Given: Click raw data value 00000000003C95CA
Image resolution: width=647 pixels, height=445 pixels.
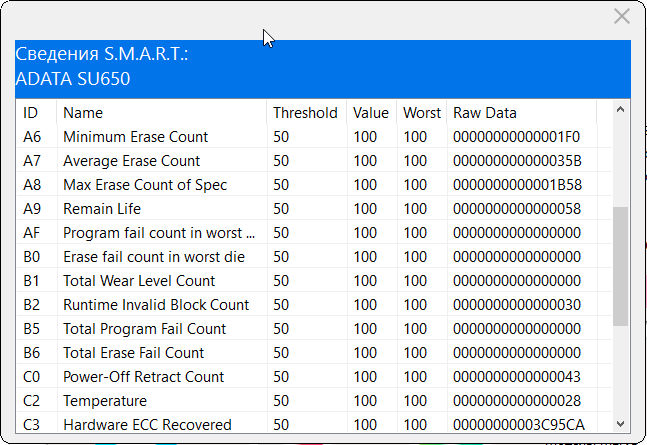Looking at the screenshot, I should pyautogui.click(x=519, y=424).
